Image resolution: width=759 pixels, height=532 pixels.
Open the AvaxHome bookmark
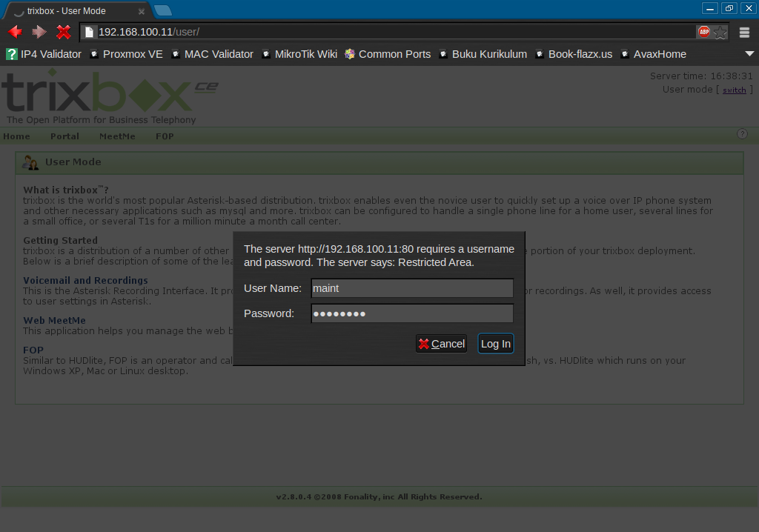(654, 54)
